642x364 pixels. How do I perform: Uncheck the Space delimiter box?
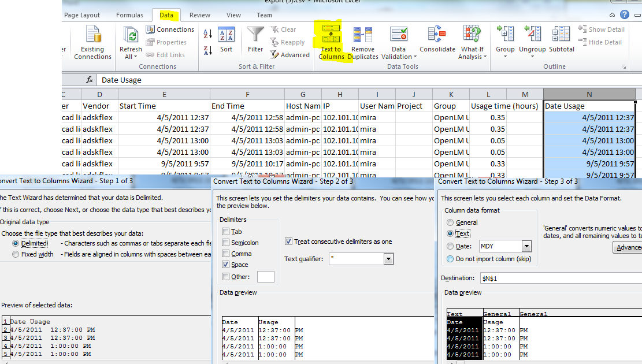[225, 265]
